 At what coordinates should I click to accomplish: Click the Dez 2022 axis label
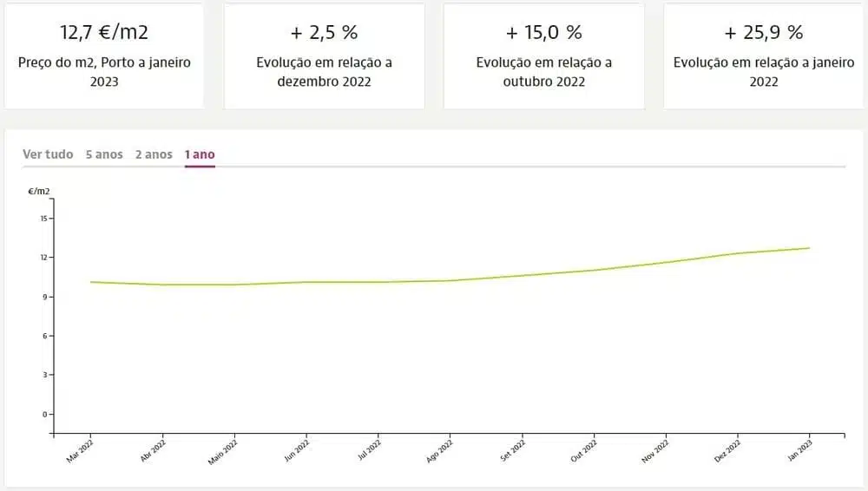728,453
